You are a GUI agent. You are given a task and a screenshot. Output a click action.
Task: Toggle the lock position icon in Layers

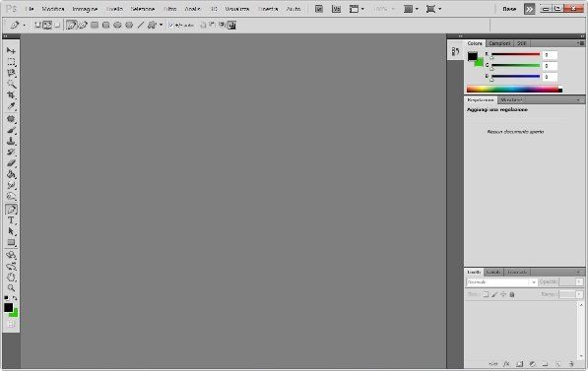[503, 294]
